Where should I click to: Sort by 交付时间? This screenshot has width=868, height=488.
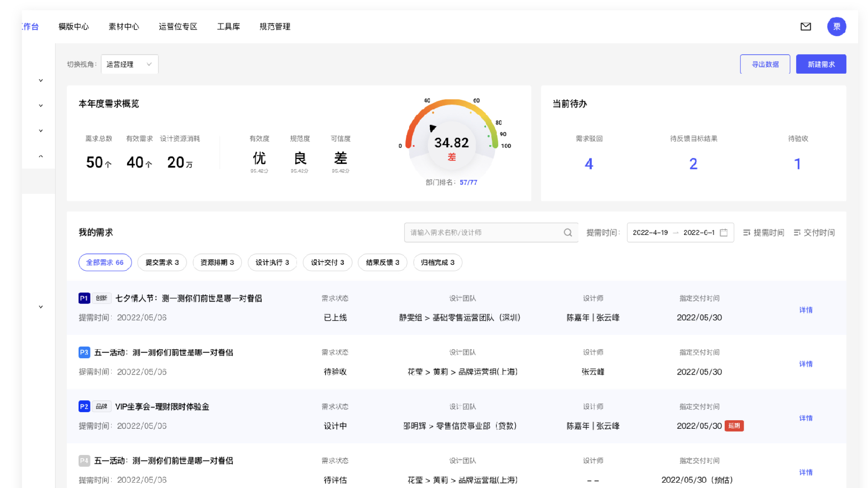[814, 233]
